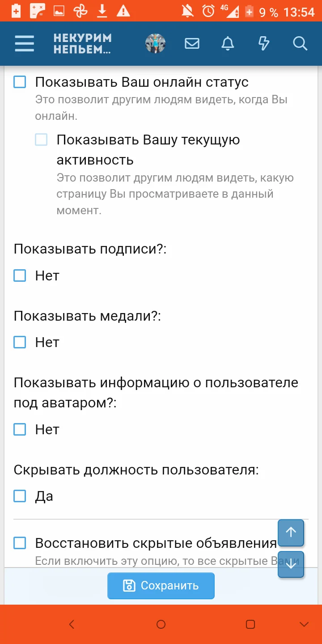
Task: Tap the lightning quick-actions icon in header
Action: [264, 43]
